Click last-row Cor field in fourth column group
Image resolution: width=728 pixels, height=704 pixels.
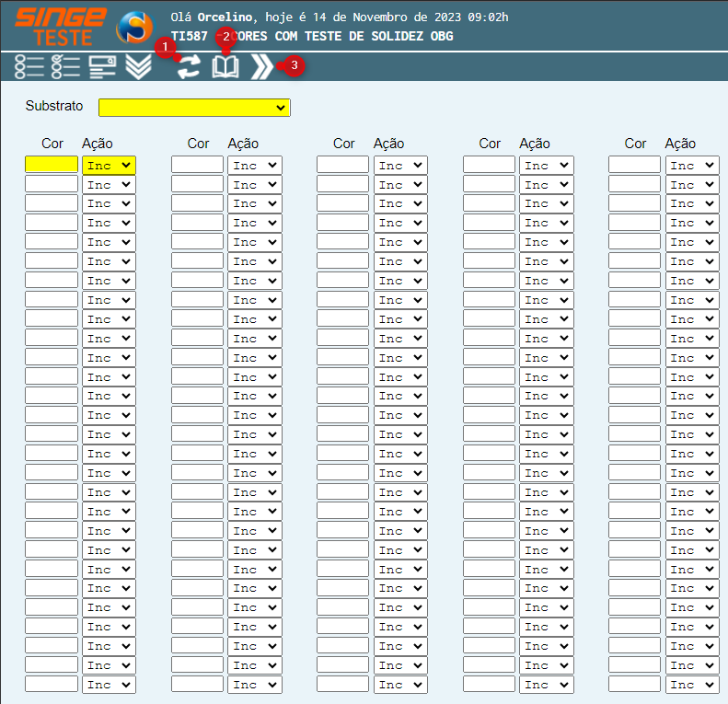tap(489, 684)
